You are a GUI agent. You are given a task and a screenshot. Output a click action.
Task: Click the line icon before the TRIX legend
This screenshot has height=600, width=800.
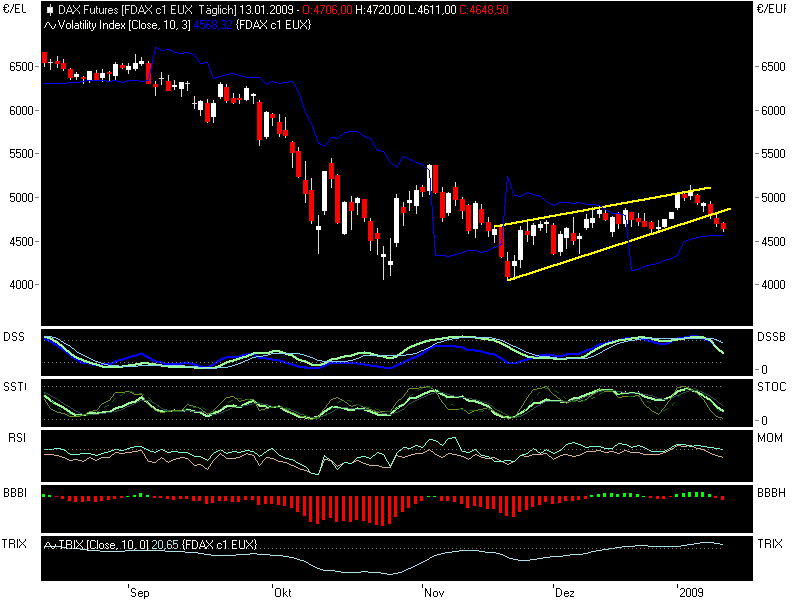click(x=48, y=546)
